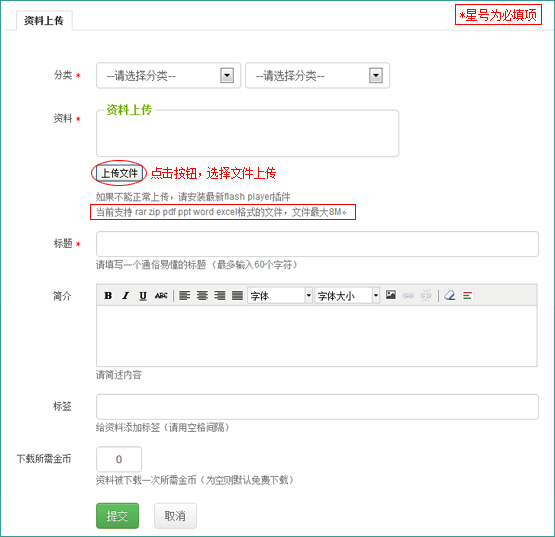Center align text in the editor
Viewport: 555px width, 537px height.
[202, 295]
